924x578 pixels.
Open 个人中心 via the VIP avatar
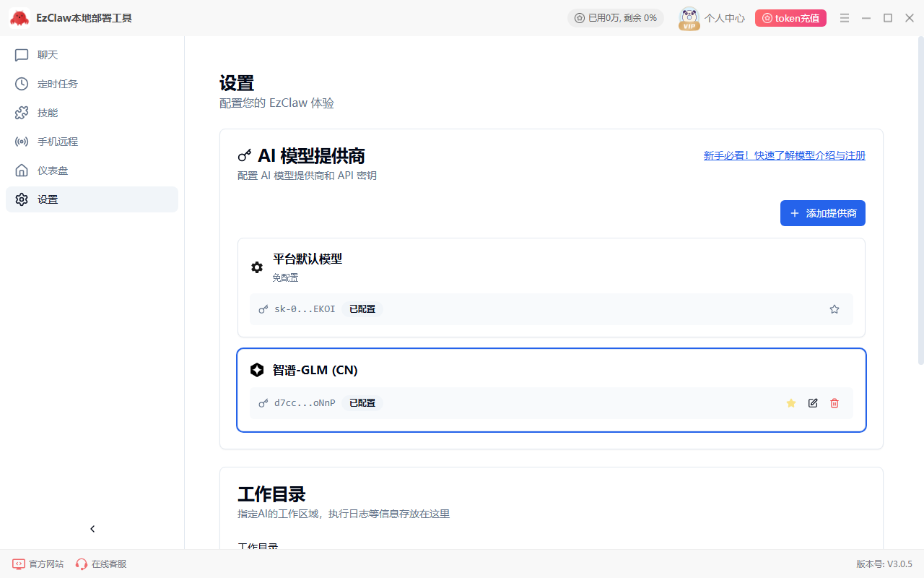[689, 18]
